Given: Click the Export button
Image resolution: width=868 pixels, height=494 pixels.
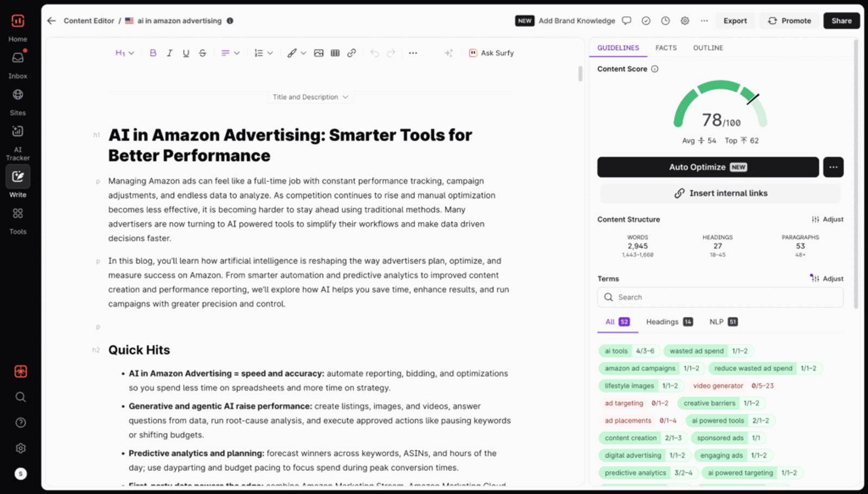Looking at the screenshot, I should (735, 21).
